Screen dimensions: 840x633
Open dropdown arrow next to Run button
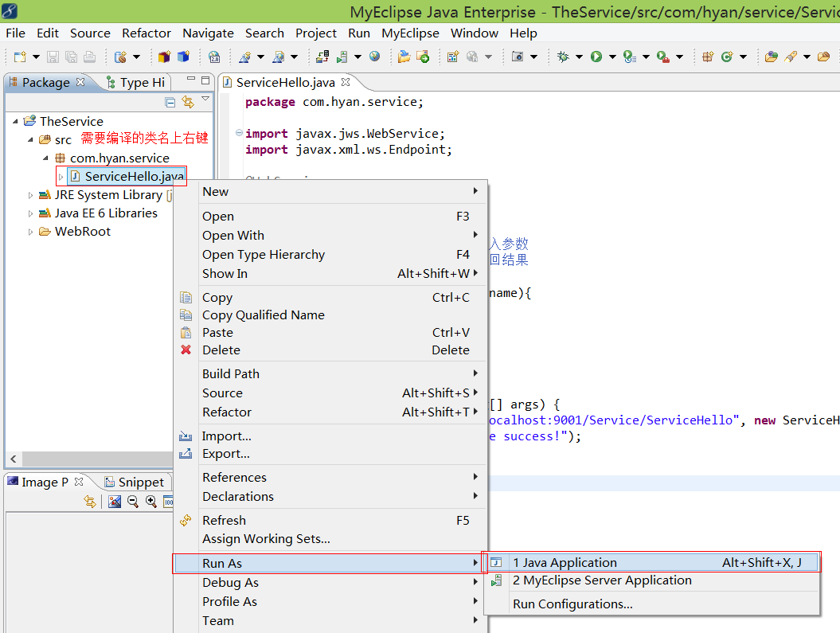pyautogui.click(x=612, y=57)
